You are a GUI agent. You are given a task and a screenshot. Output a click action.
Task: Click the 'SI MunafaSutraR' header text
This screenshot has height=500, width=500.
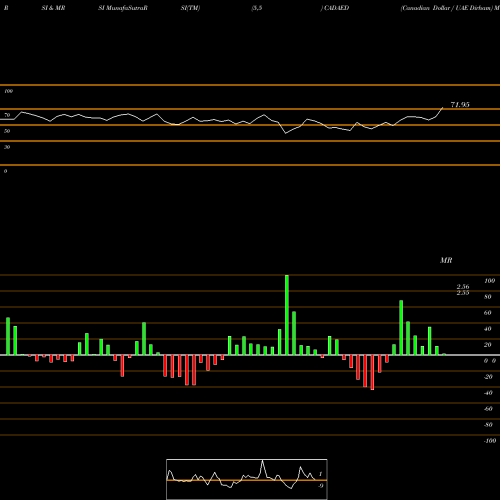[x=123, y=8]
